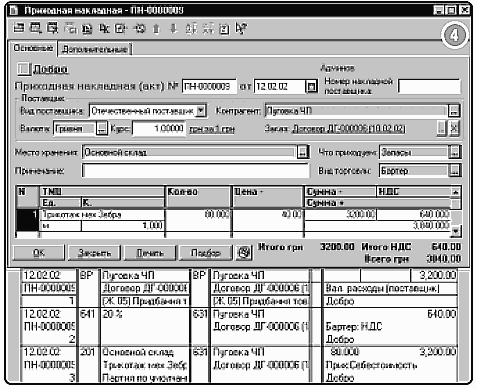Open the Что приходуем ellipsis button

click(x=454, y=152)
